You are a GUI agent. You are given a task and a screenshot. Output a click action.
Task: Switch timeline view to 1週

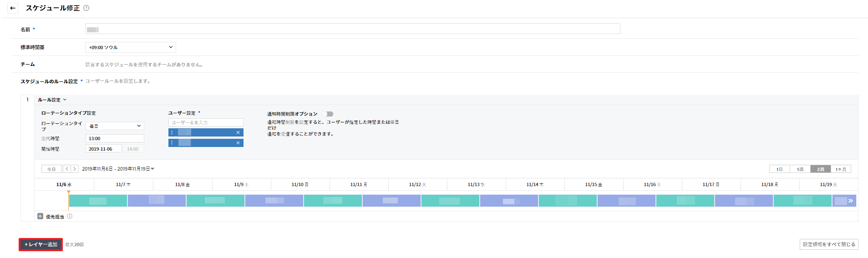pos(800,169)
